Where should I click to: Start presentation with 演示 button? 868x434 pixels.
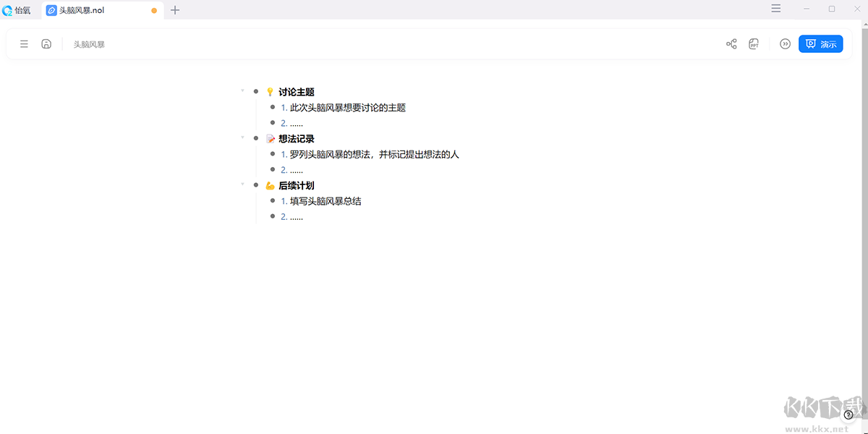point(821,44)
